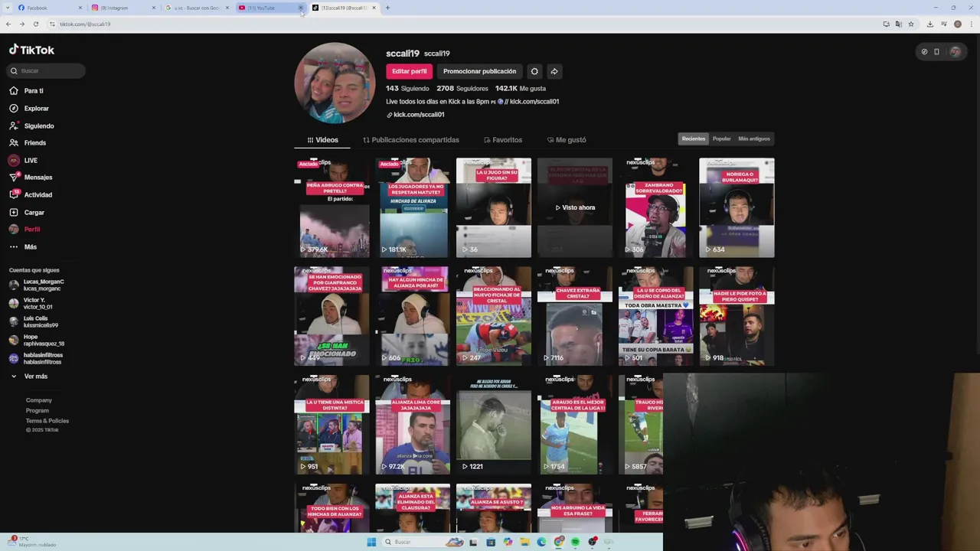Screen dimensions: 980x551
Task: Sort videos by Más antiguos
Action: (x=754, y=139)
